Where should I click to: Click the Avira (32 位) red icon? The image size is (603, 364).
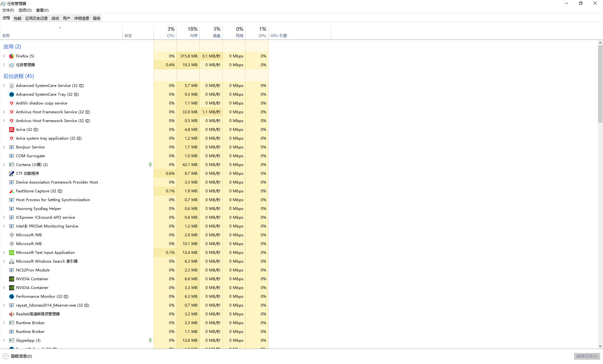pyautogui.click(x=12, y=130)
